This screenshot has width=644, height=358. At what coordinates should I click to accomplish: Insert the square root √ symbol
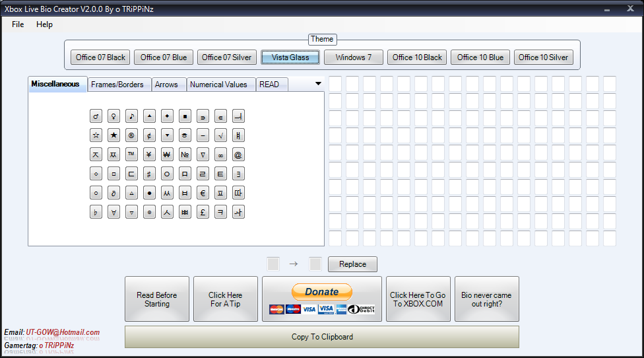click(220, 135)
